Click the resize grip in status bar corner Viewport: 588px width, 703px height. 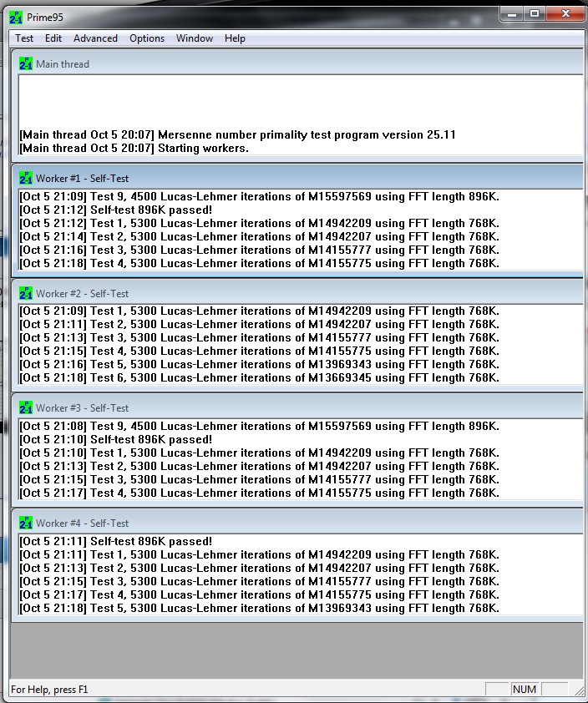578,690
